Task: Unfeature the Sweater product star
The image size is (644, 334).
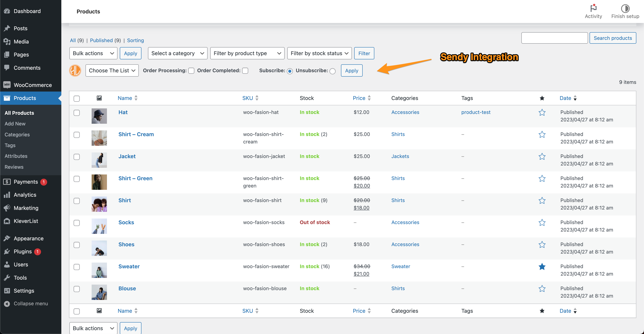Action: coord(542,267)
